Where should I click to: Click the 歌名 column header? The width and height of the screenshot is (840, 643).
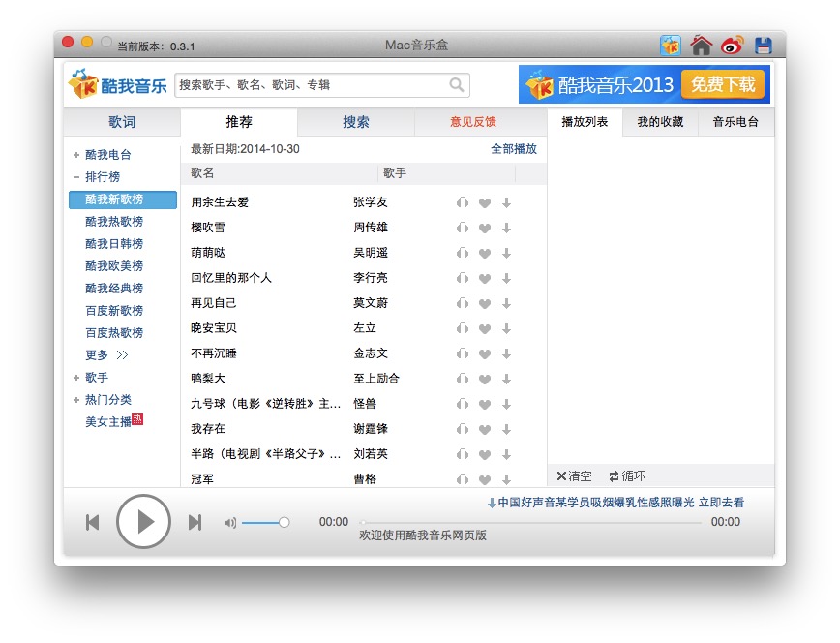pyautogui.click(x=202, y=173)
